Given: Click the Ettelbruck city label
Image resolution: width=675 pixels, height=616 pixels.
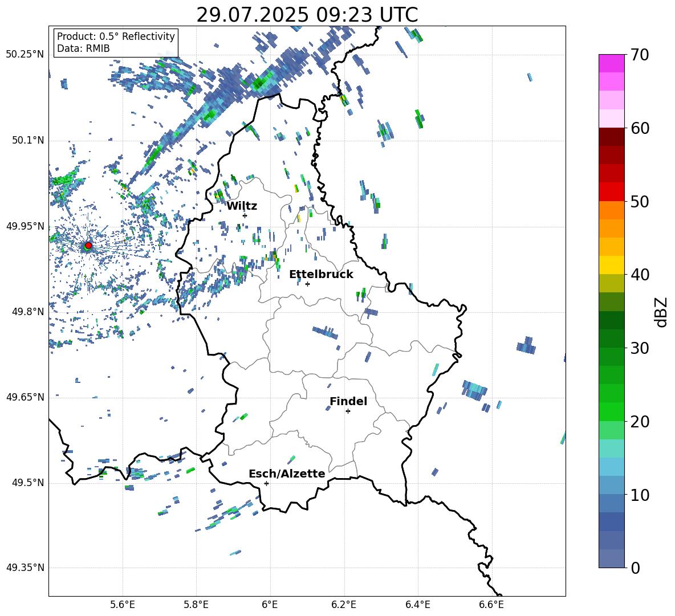Looking at the screenshot, I should (321, 275).
